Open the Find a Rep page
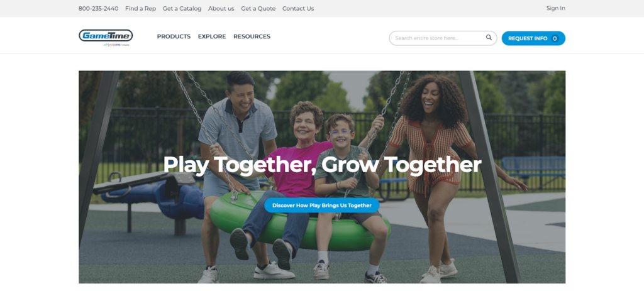The height and width of the screenshot is (291, 644). (140, 9)
